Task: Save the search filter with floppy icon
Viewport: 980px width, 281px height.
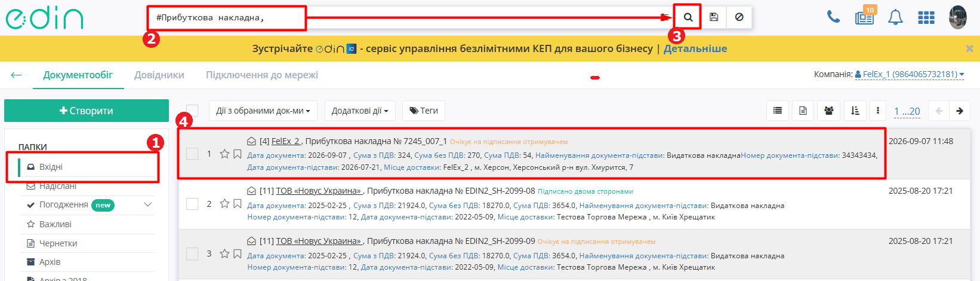Action: pos(714,17)
